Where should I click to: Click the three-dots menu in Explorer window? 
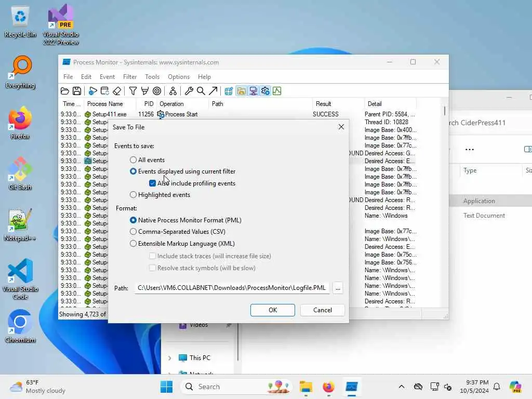(470, 149)
